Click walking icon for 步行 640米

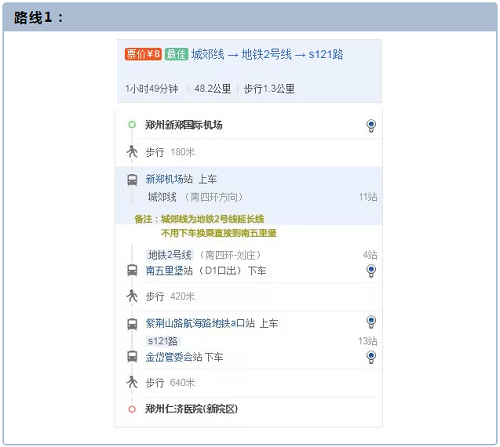coord(132,382)
